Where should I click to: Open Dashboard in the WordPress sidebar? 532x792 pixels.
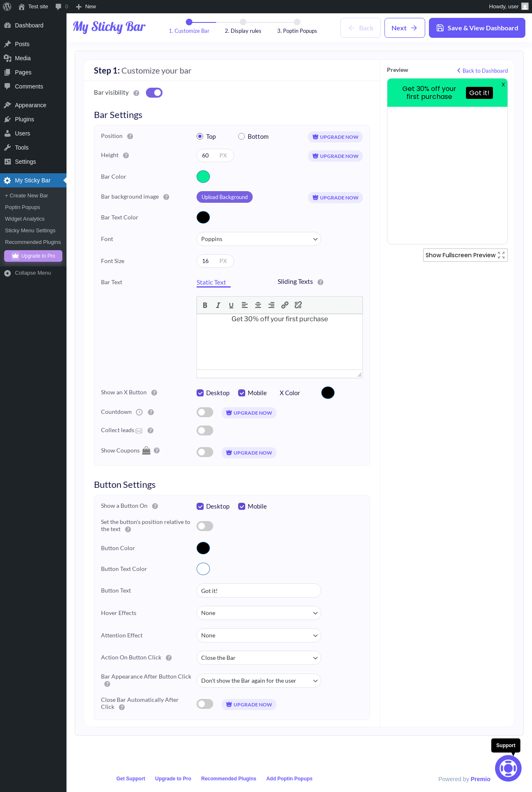33,25
